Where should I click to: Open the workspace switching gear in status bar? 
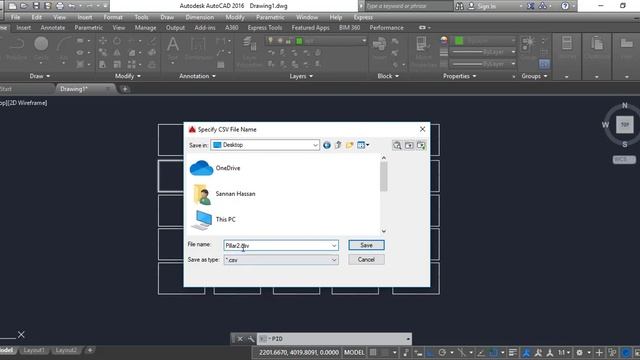click(x=579, y=352)
